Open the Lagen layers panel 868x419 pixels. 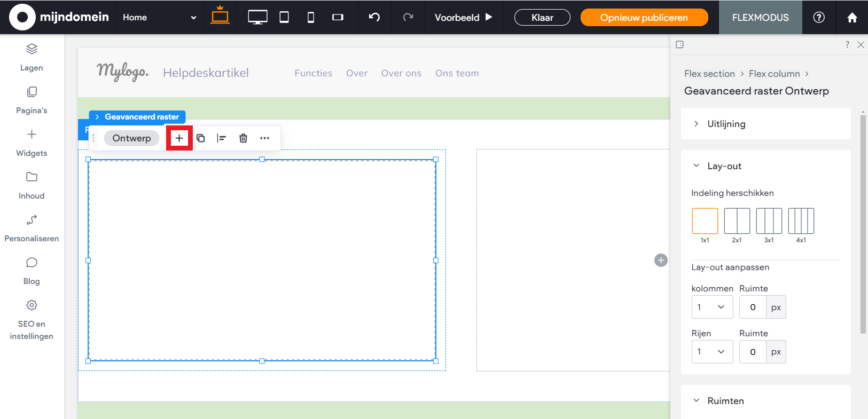[x=32, y=57]
